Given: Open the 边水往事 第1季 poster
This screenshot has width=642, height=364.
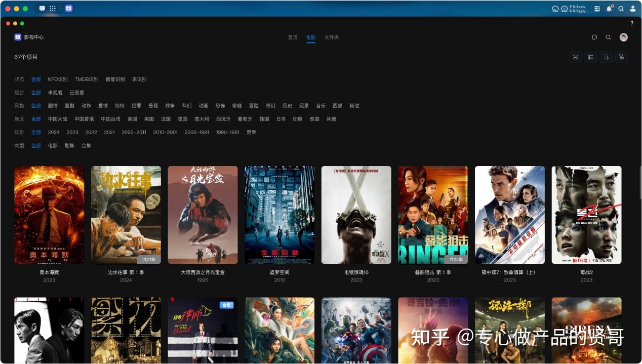Looking at the screenshot, I should point(126,215).
